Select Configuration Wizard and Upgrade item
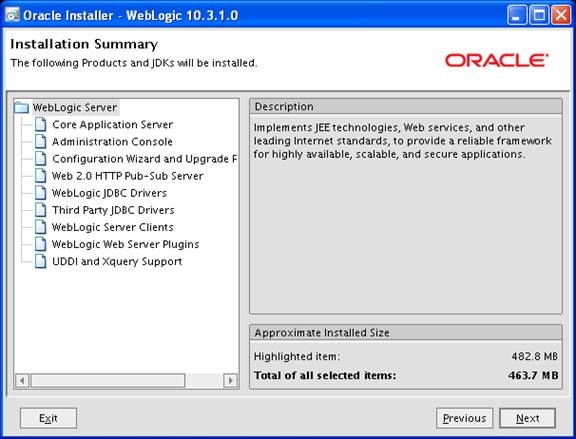The height and width of the screenshot is (439, 576). [144, 159]
